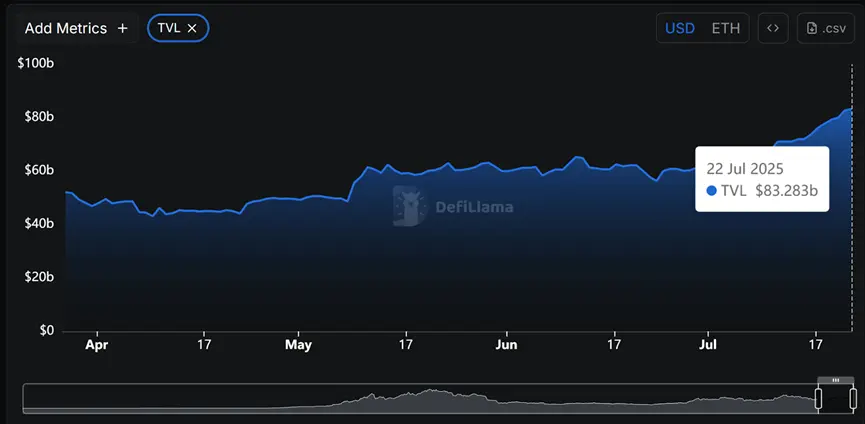Select USD as chart currency
This screenshot has width=865, height=424.
tap(680, 28)
